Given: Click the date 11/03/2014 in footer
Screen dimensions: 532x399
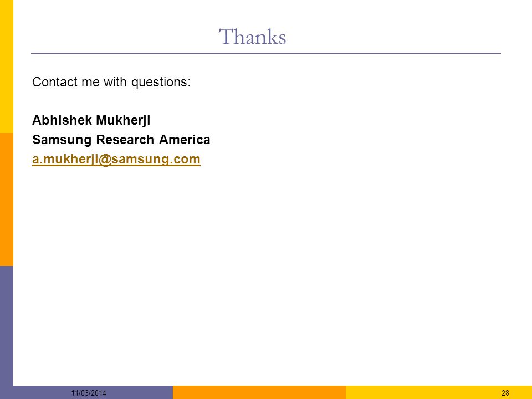Looking at the screenshot, I should (89, 393).
